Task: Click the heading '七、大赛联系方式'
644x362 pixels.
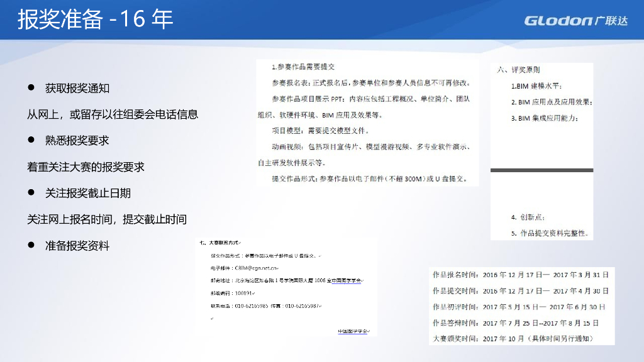Action: point(220,243)
